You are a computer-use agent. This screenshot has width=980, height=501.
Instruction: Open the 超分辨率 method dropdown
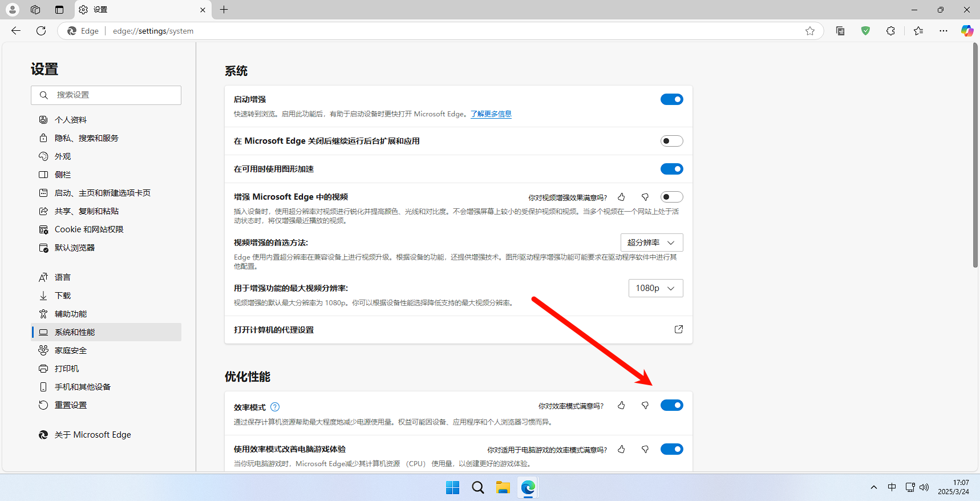(651, 243)
